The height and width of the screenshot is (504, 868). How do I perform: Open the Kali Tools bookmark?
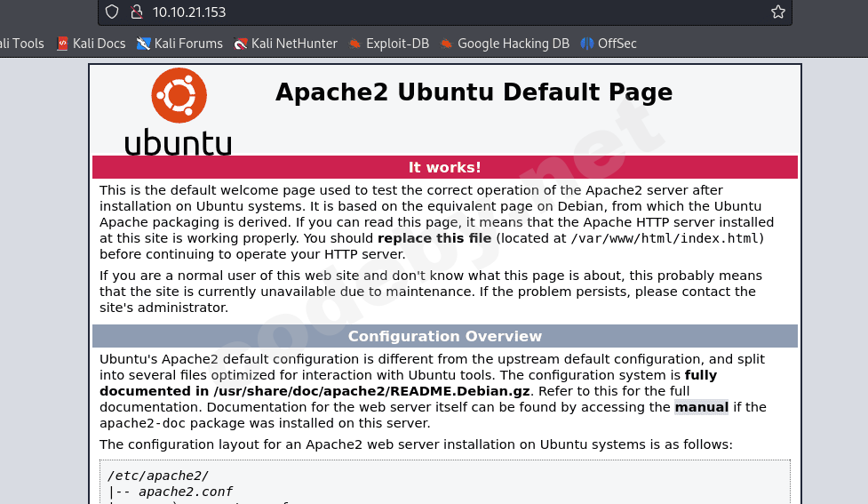pos(21,44)
